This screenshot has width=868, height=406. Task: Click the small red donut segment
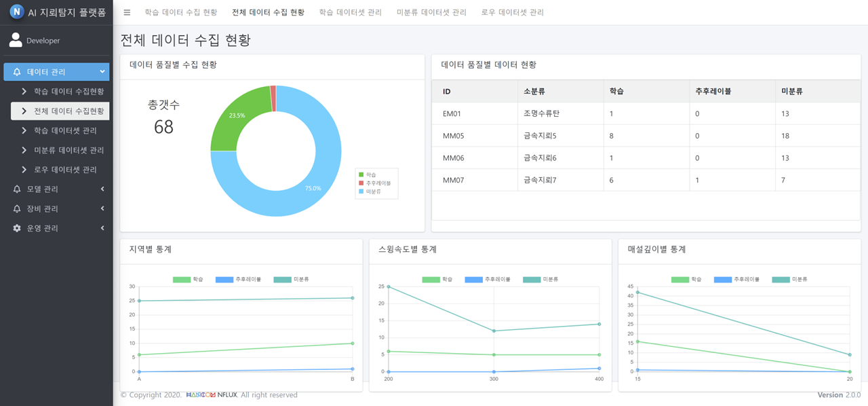(x=273, y=98)
